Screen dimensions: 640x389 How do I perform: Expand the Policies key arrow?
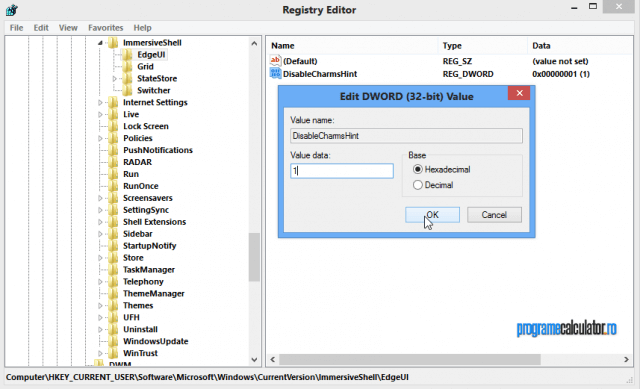coord(100,138)
